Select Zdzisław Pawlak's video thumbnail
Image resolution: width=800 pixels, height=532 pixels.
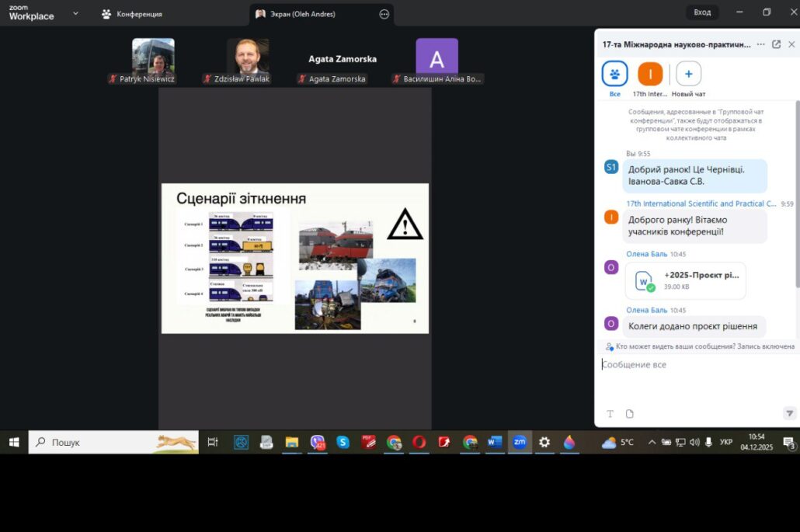(248, 57)
